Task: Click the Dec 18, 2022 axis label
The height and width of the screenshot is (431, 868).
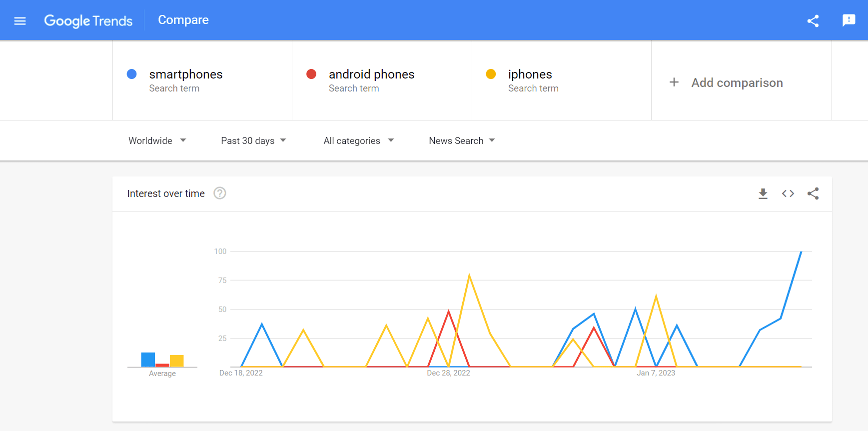Action: pos(241,373)
